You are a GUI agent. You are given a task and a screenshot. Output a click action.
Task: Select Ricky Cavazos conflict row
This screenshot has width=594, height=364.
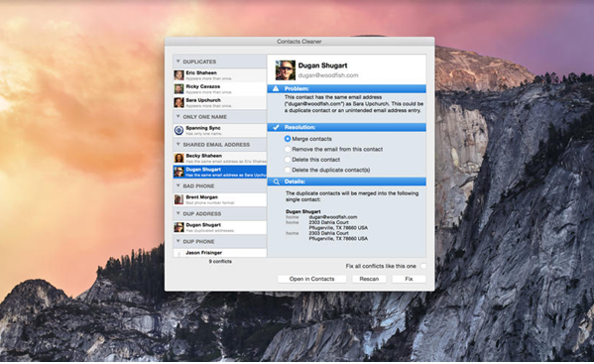[x=220, y=89]
